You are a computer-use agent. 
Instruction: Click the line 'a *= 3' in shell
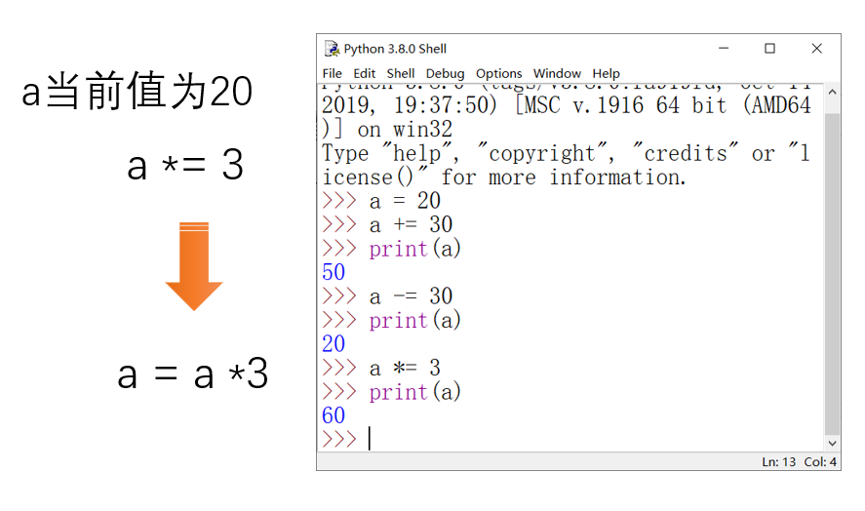pos(405,368)
